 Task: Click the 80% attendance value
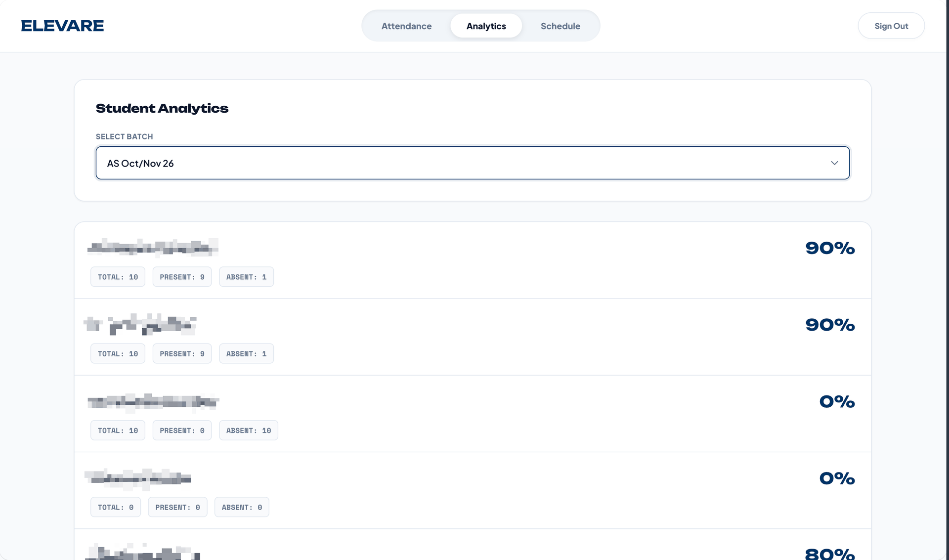830,554
